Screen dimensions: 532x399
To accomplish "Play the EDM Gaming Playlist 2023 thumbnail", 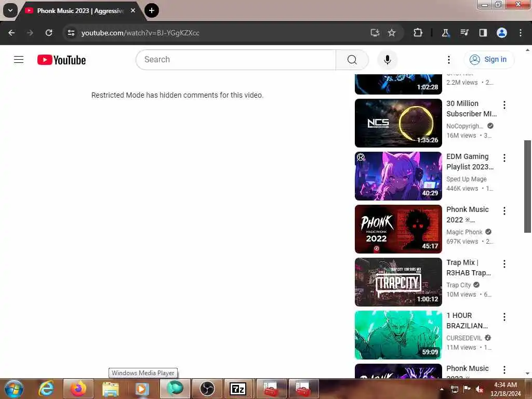I will click(398, 176).
